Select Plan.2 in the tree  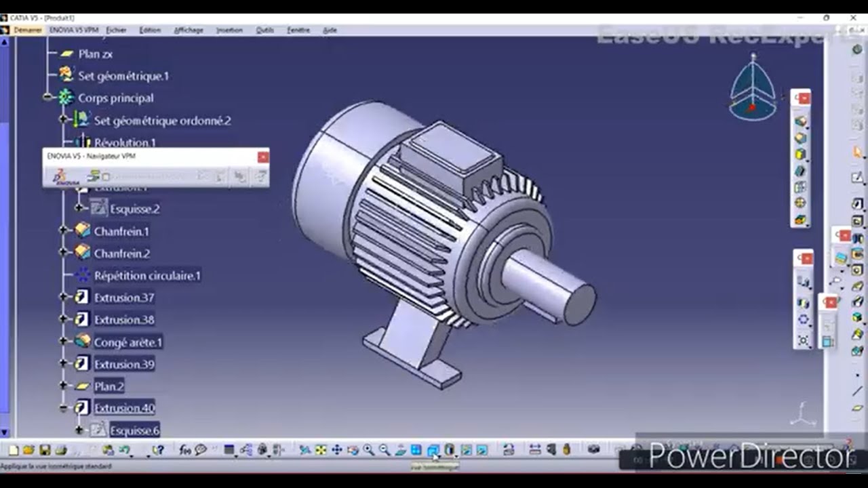point(109,386)
